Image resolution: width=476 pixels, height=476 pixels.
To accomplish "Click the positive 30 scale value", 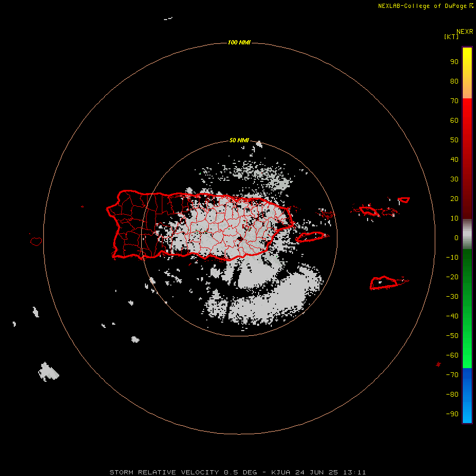I will point(454,179).
